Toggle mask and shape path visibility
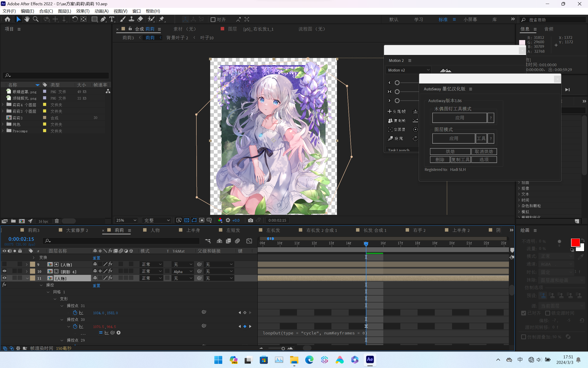The height and width of the screenshot is (368, 588). (194, 220)
